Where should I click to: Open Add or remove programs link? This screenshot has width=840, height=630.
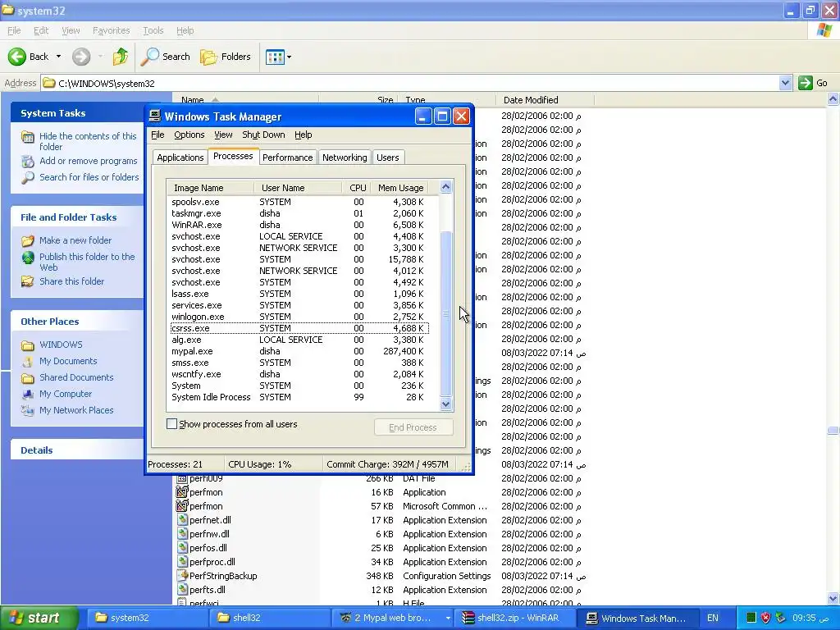click(x=89, y=161)
